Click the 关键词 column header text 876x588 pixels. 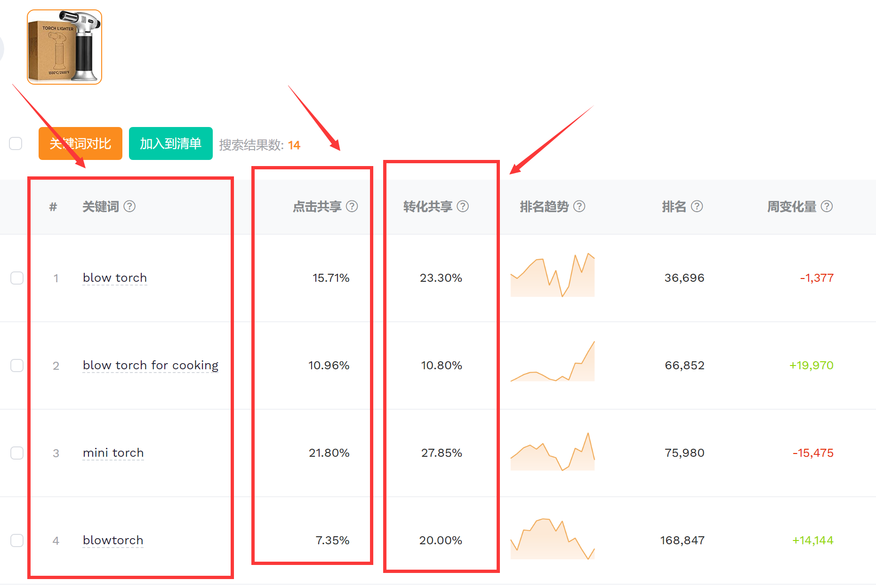(x=101, y=207)
